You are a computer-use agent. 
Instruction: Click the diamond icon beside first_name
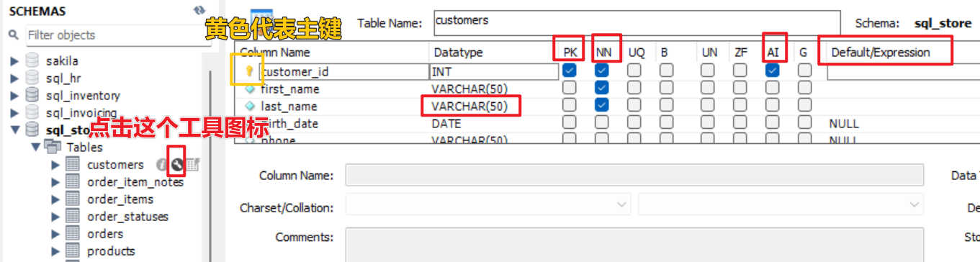249,89
